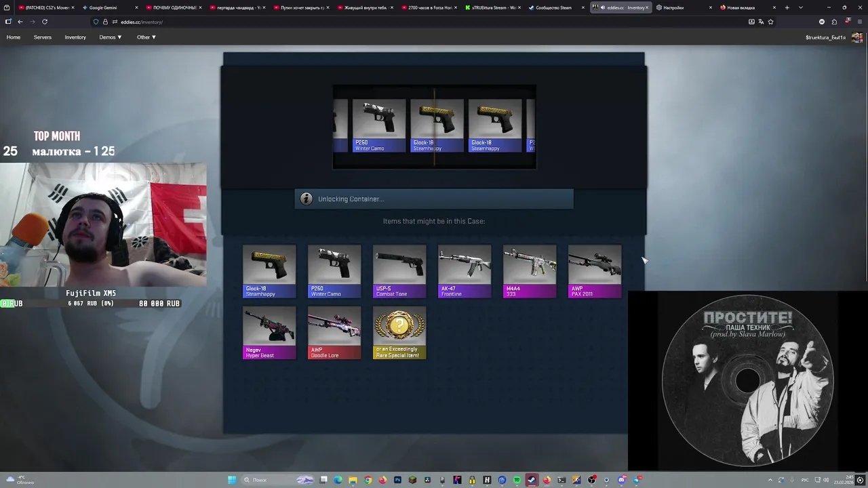Close the Google Gemini tab
The width and height of the screenshot is (868, 488).
click(136, 7)
